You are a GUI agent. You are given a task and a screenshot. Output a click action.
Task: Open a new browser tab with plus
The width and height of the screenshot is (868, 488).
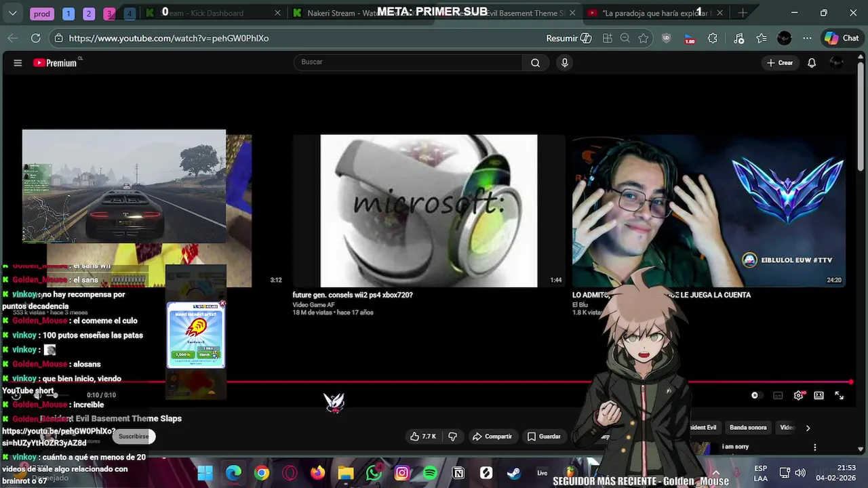click(x=743, y=13)
